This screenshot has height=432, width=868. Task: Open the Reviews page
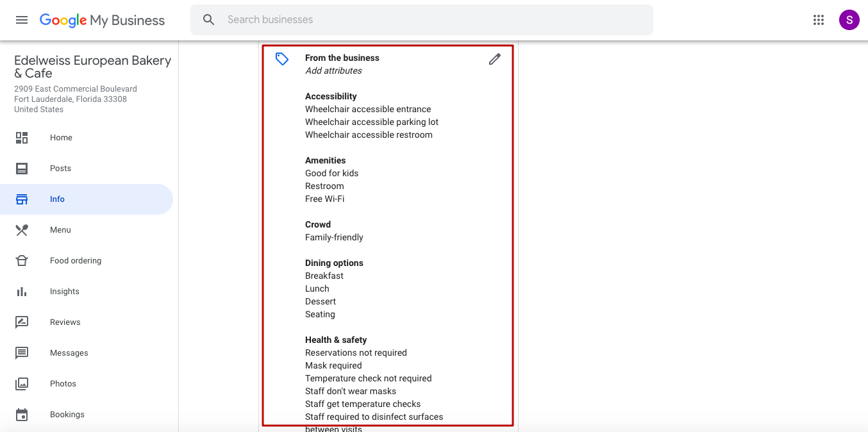pyautogui.click(x=65, y=322)
